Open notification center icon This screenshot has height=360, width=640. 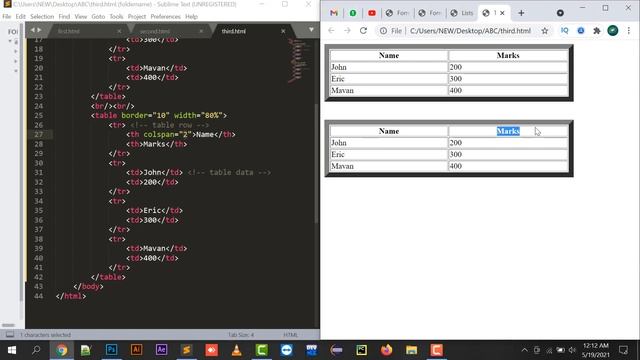click(623, 350)
